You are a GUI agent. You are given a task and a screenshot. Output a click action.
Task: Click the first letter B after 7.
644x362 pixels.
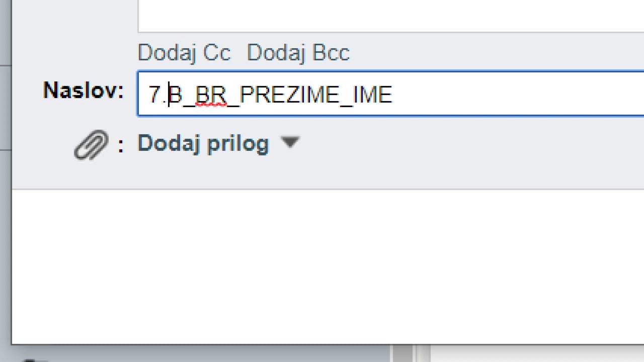(x=176, y=95)
